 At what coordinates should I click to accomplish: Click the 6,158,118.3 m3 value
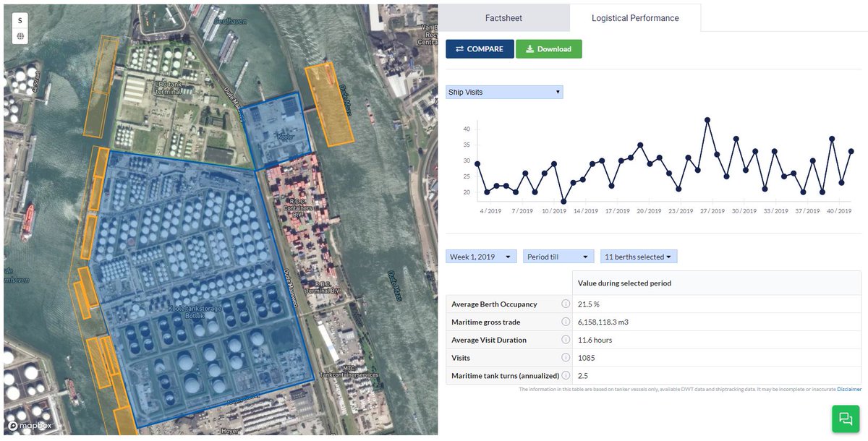(x=603, y=322)
